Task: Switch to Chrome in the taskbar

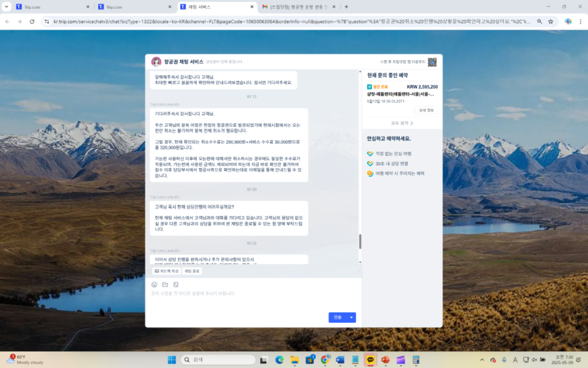Action: point(325,360)
